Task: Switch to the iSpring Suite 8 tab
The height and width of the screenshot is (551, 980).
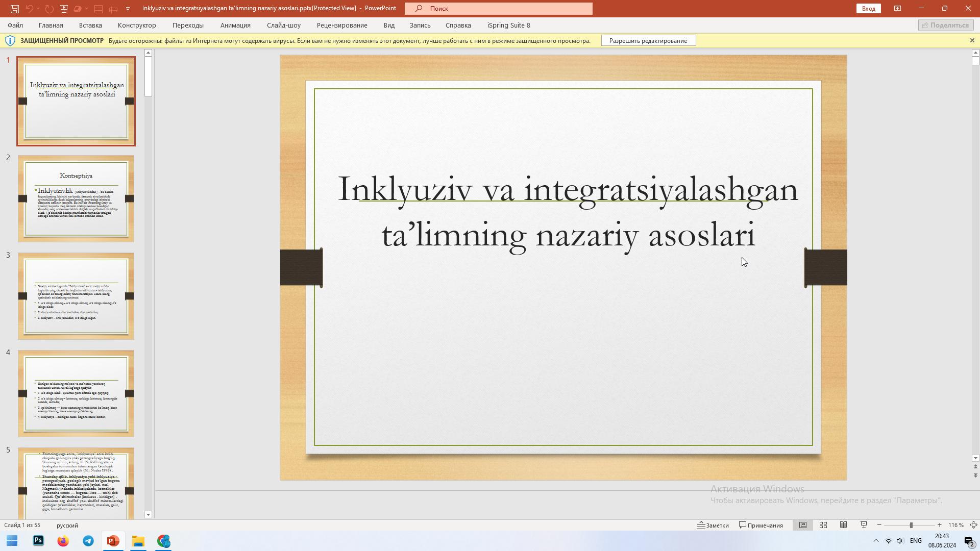Action: 508,25
